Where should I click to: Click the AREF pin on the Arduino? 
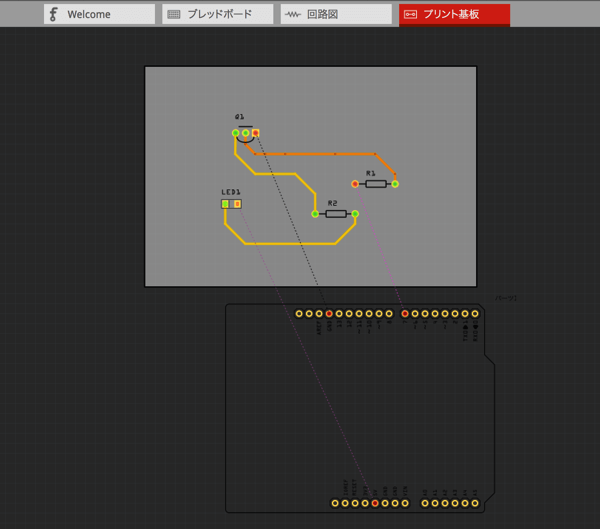point(319,314)
